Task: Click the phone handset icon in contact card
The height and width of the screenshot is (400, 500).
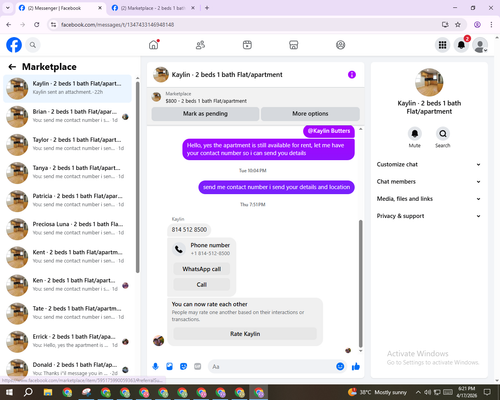Action: tap(179, 249)
